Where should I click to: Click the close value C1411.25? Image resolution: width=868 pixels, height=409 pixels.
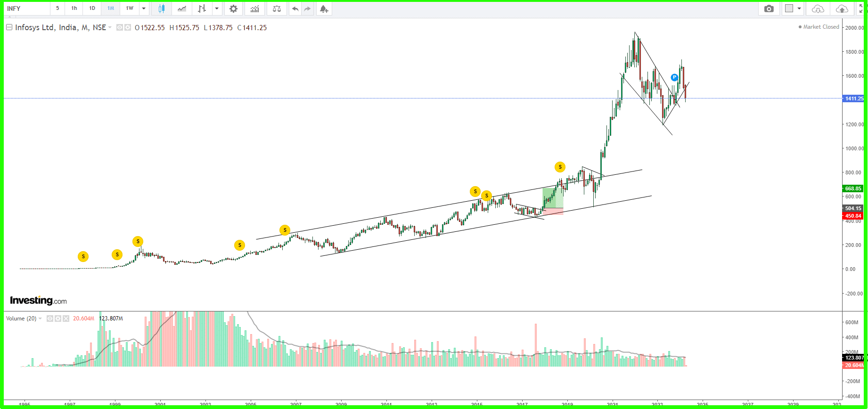(x=252, y=28)
